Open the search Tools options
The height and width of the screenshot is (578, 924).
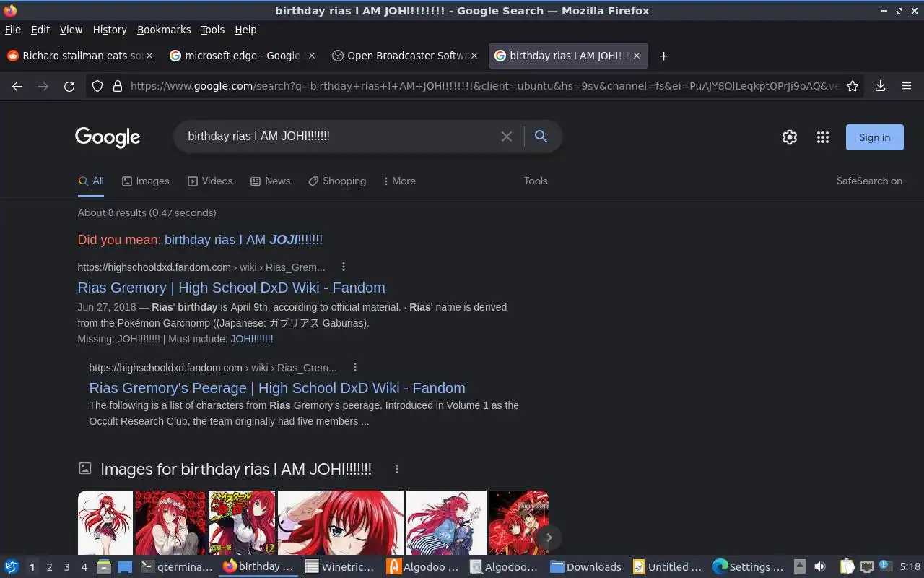(536, 181)
